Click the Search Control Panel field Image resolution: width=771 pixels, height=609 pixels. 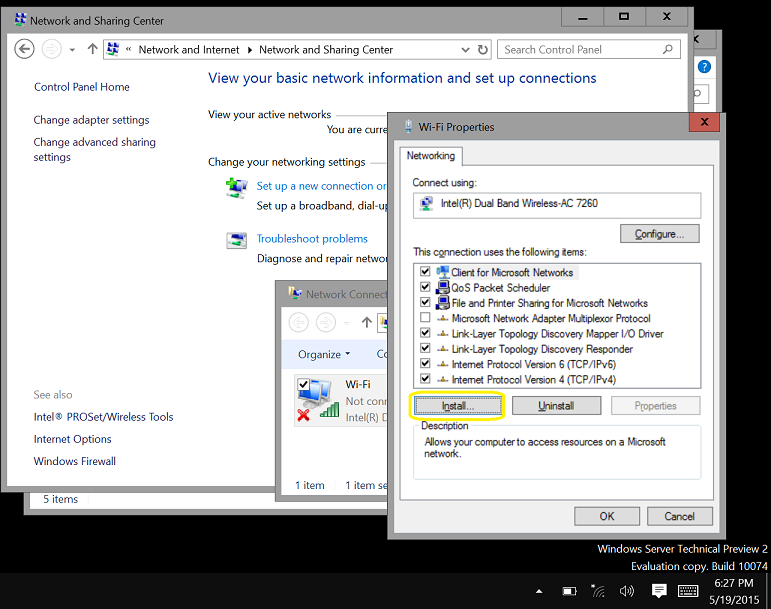tap(580, 49)
